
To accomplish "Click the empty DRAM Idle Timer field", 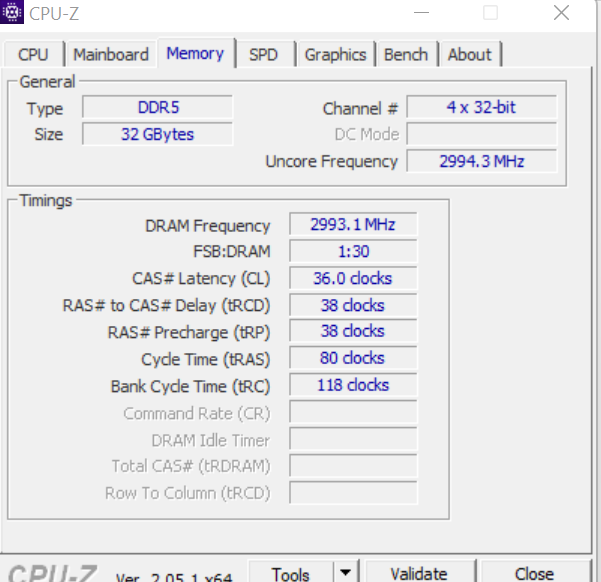I will (353, 439).
